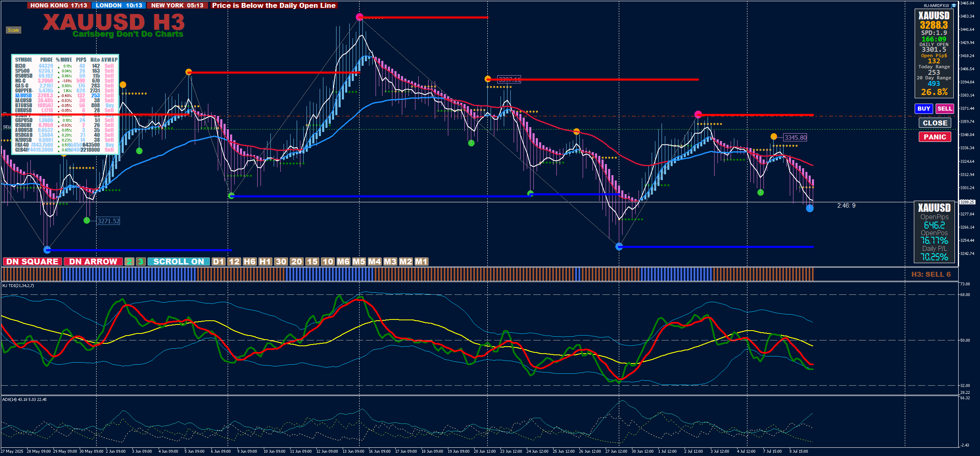Toggle the DN ARROW button
Image resolution: width=980 pixels, height=456 pixels.
(x=93, y=262)
